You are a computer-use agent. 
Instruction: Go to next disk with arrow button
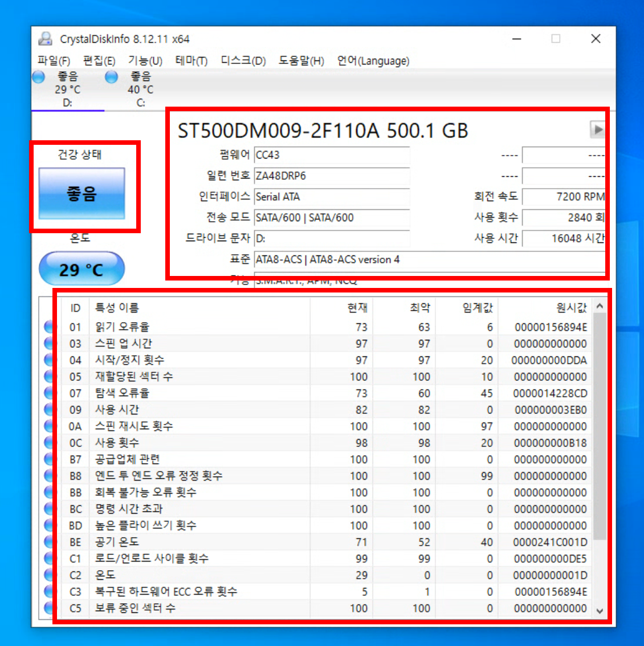597,130
